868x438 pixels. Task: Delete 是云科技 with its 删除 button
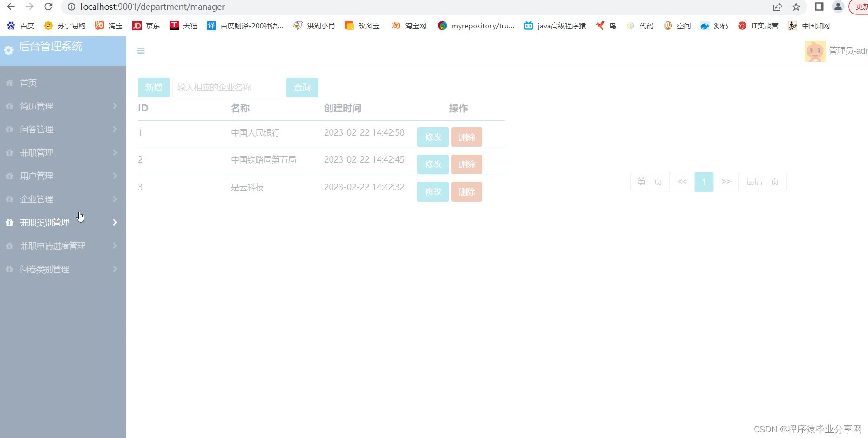coord(467,192)
